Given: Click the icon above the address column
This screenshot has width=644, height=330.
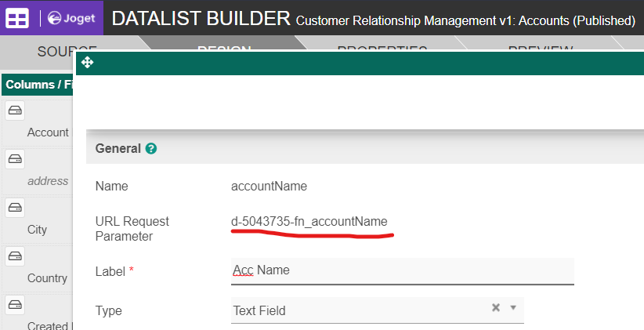Looking at the screenshot, I should [x=15, y=159].
